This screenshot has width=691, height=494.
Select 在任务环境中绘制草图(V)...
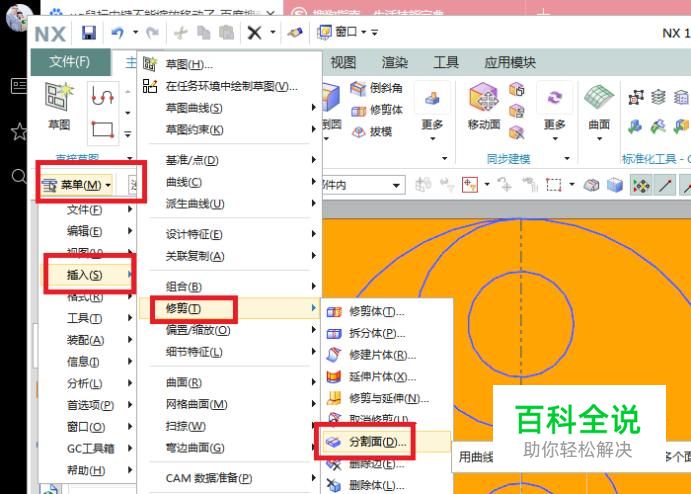(229, 86)
